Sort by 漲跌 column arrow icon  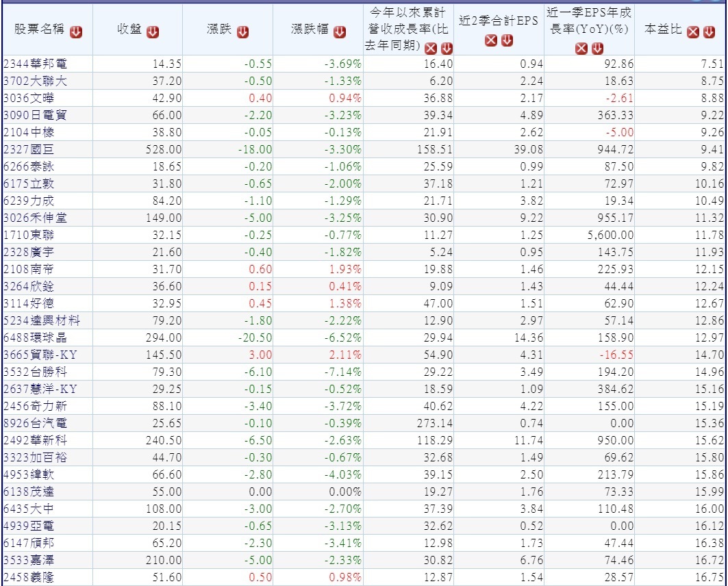pyautogui.click(x=242, y=32)
